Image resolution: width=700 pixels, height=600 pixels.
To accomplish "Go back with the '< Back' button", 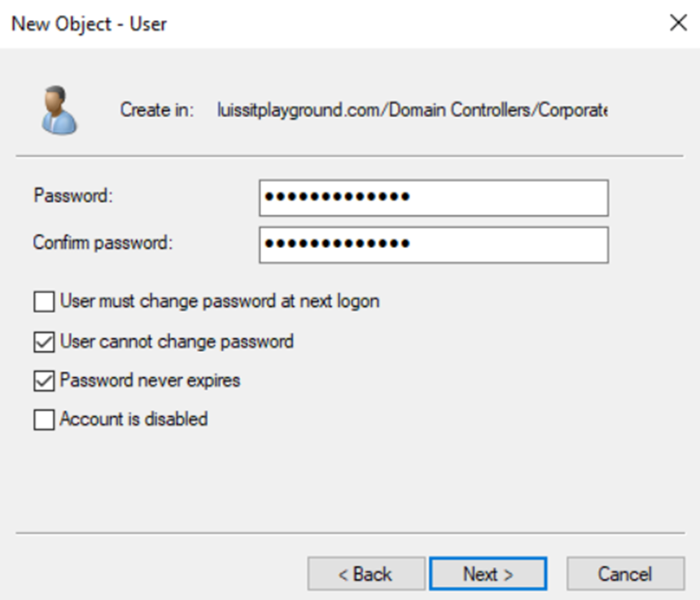I will point(366,573).
